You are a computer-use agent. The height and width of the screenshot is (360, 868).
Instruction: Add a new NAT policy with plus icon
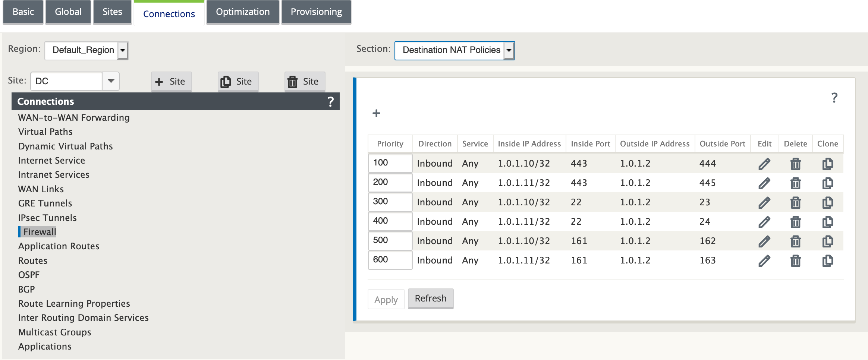tap(376, 113)
